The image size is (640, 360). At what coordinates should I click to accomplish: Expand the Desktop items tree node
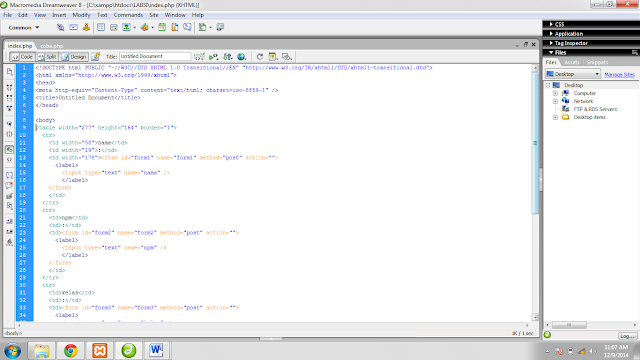(556, 118)
